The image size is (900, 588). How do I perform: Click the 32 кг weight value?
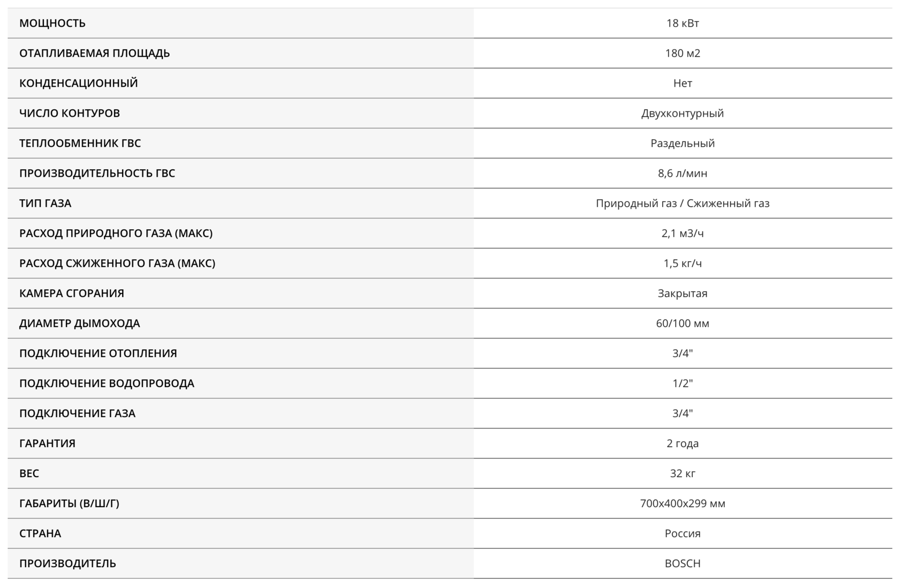click(682, 473)
